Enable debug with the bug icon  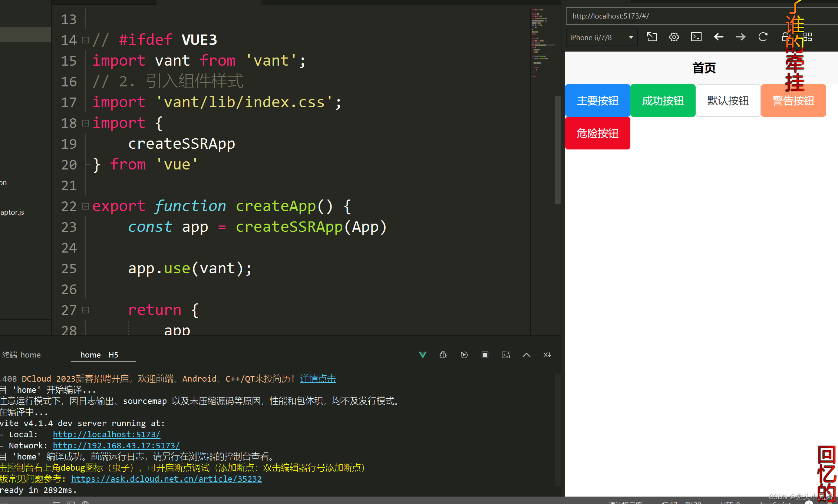coord(443,355)
